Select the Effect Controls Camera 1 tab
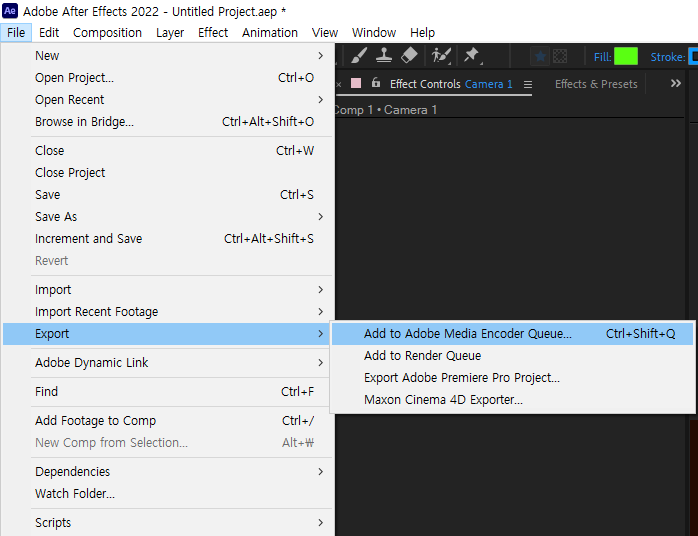This screenshot has height=536, width=698. pyautogui.click(x=451, y=84)
